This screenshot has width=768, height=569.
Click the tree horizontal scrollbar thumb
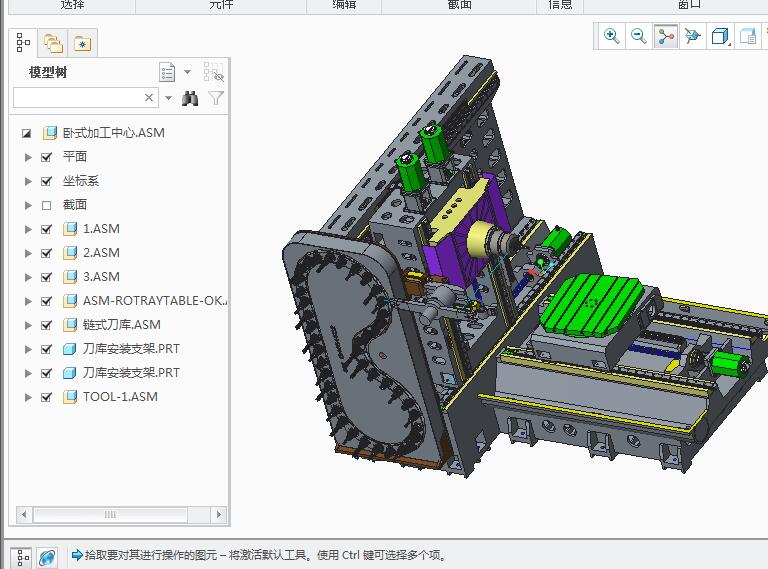110,515
